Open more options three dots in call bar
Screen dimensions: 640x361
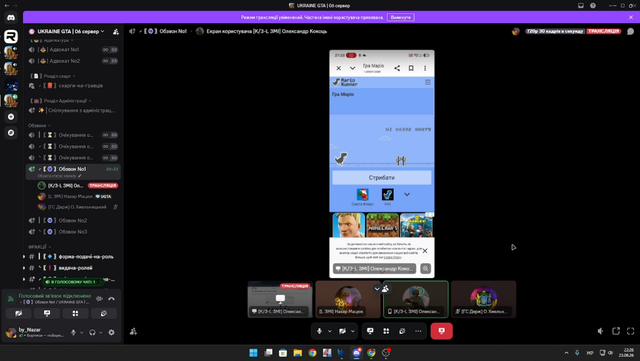418,331
